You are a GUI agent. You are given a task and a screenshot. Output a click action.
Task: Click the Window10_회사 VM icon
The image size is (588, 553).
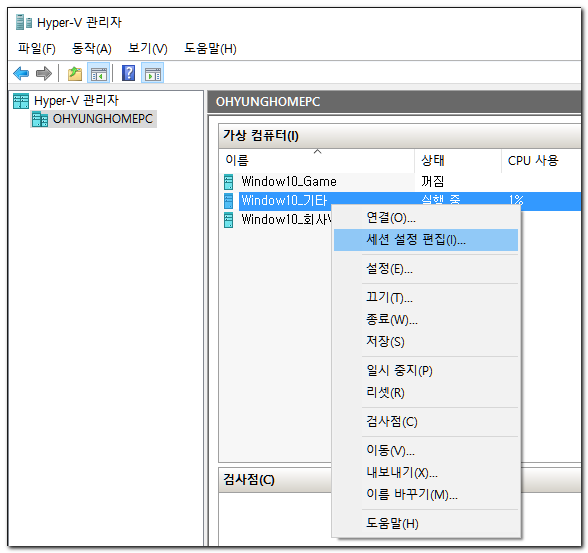pyautogui.click(x=228, y=220)
